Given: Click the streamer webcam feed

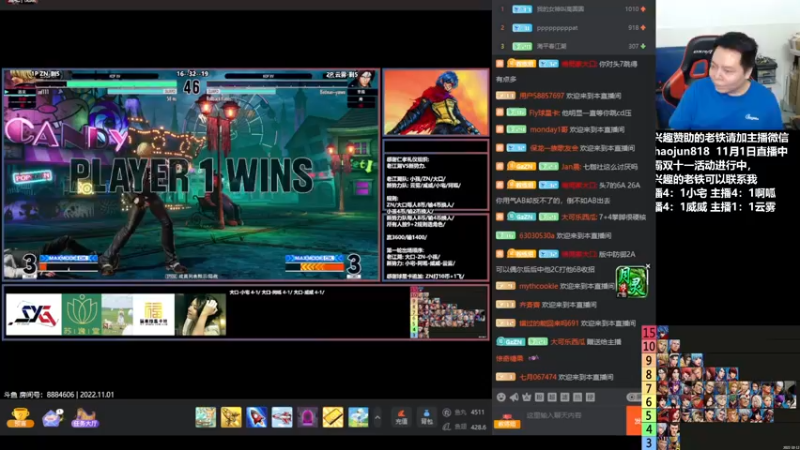Looking at the screenshot, I should (728, 65).
